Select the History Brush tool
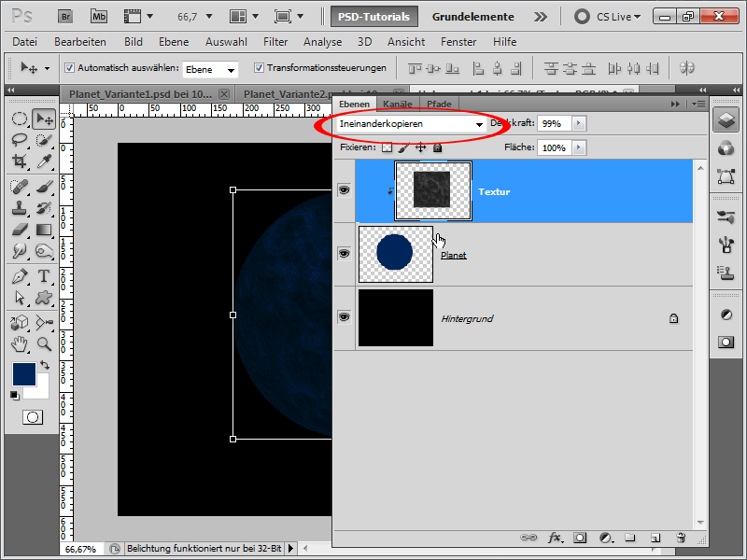747x560 pixels. point(44,208)
